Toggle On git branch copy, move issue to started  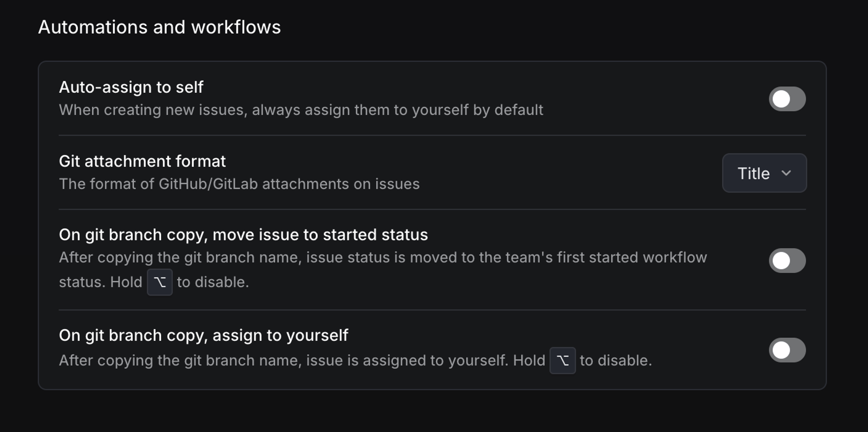[x=787, y=260]
